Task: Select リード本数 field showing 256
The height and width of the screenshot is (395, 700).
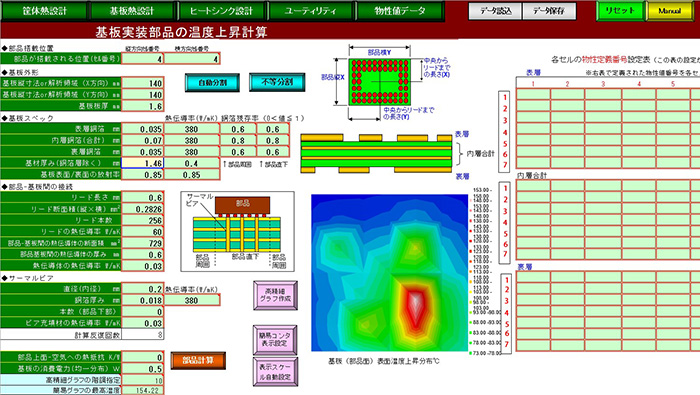Action: tap(142, 220)
